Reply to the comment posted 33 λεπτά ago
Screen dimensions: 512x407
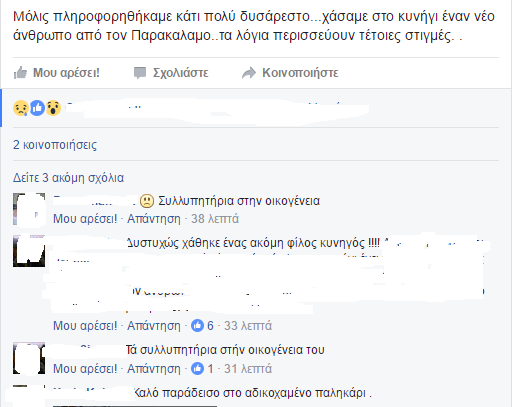[x=154, y=326]
